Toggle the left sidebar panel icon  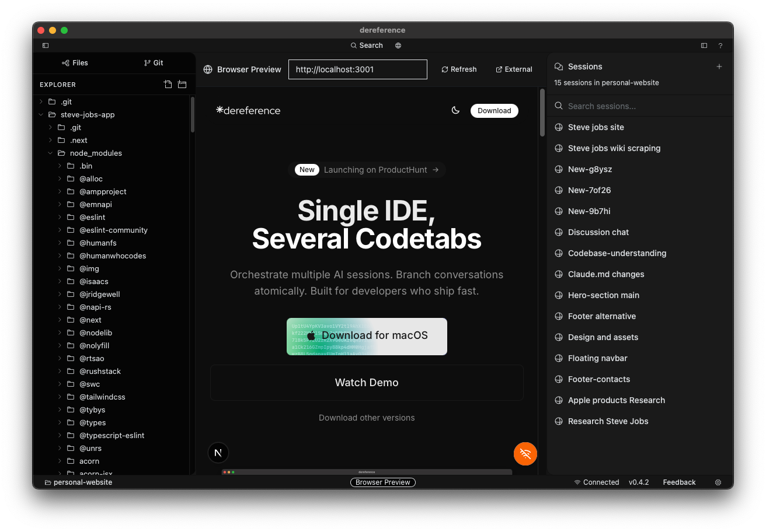(46, 45)
